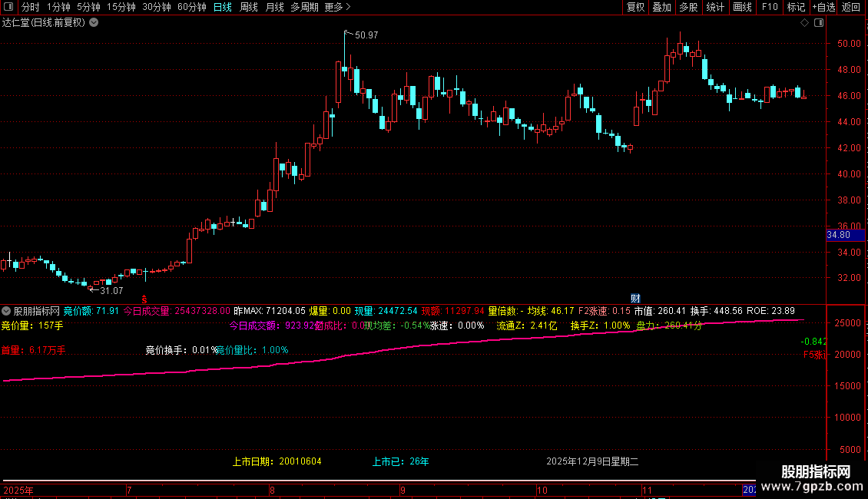Viewport: 868px width, 499px height.
Task: Click the 首量: 6.17万手 text
Action: click(x=33, y=349)
